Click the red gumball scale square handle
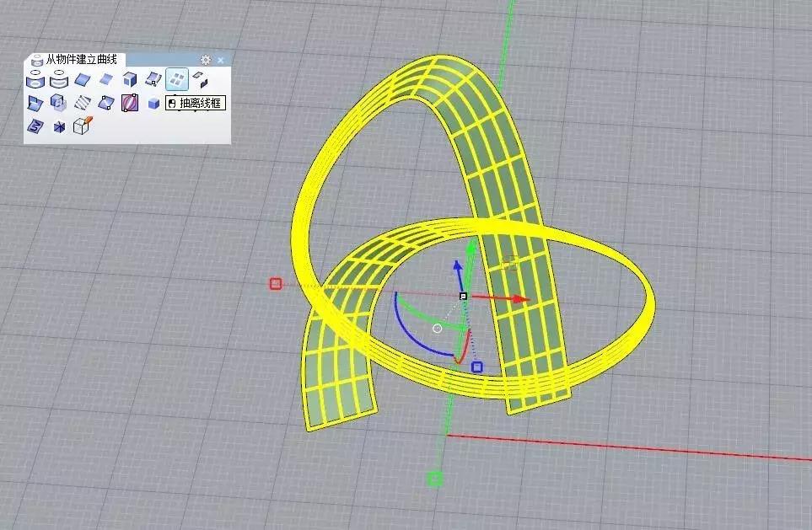The image size is (812, 530). point(276,284)
